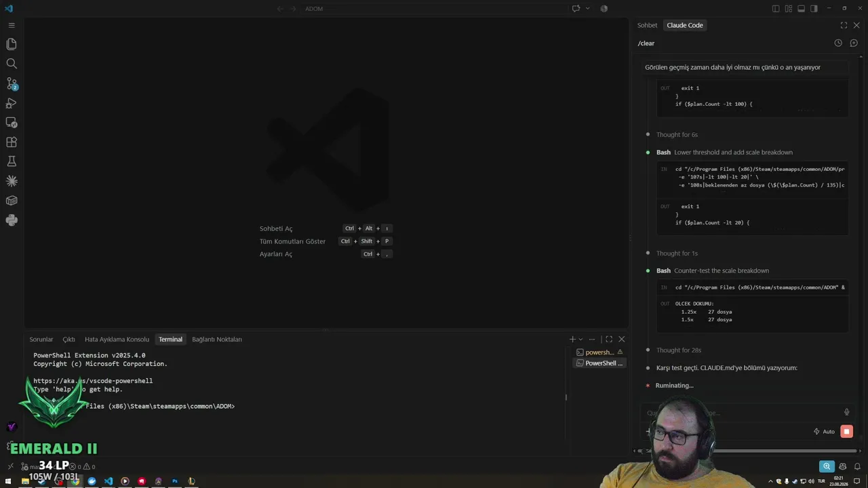
Task: Open the Testing flask view
Action: (x=12, y=161)
